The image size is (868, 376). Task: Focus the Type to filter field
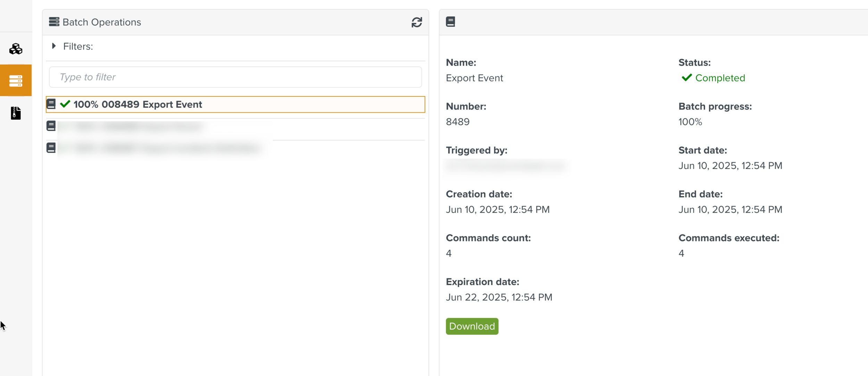(x=235, y=77)
